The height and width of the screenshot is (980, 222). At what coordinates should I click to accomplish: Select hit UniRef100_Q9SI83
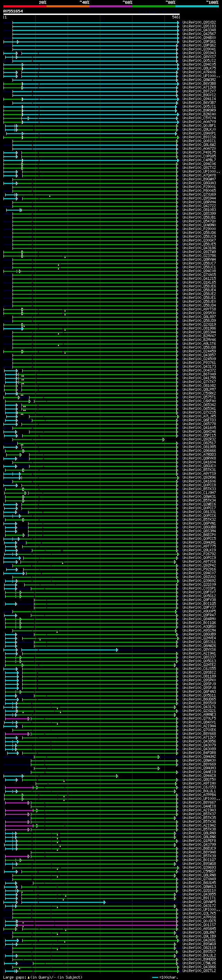tap(199, 26)
